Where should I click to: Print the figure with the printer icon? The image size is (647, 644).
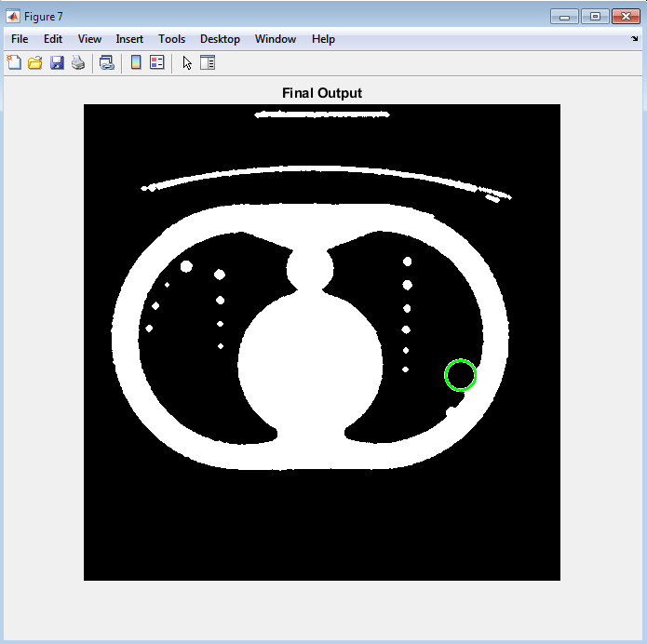[x=78, y=63]
